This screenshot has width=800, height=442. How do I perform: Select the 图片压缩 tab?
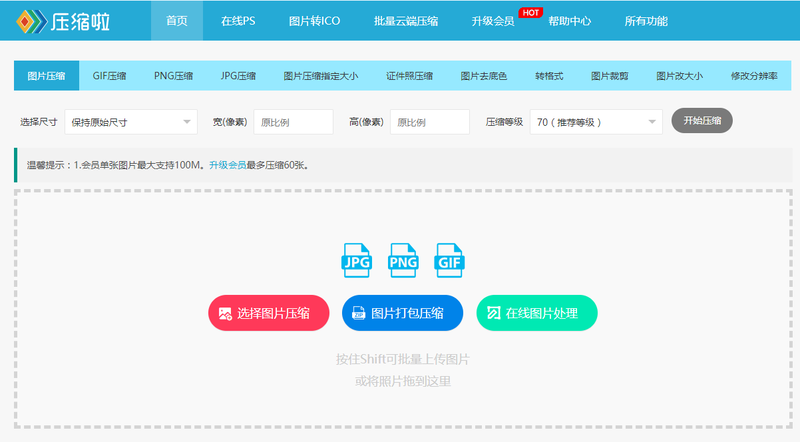point(46,76)
